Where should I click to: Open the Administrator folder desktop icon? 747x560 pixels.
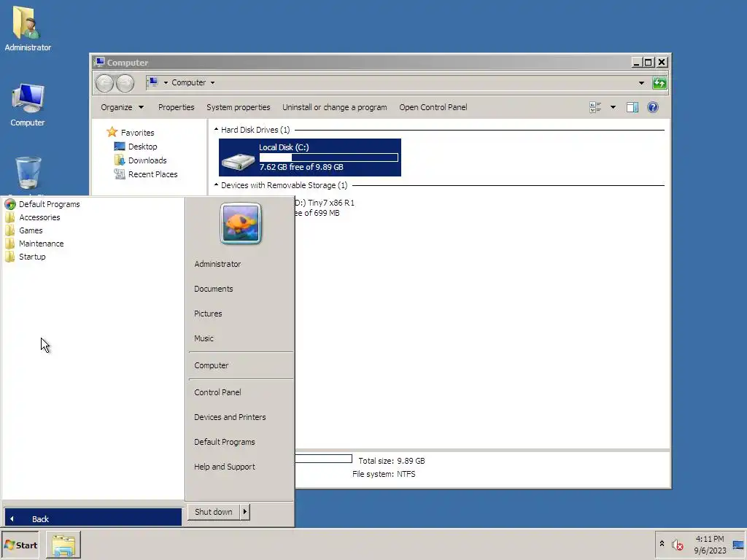coord(27,28)
